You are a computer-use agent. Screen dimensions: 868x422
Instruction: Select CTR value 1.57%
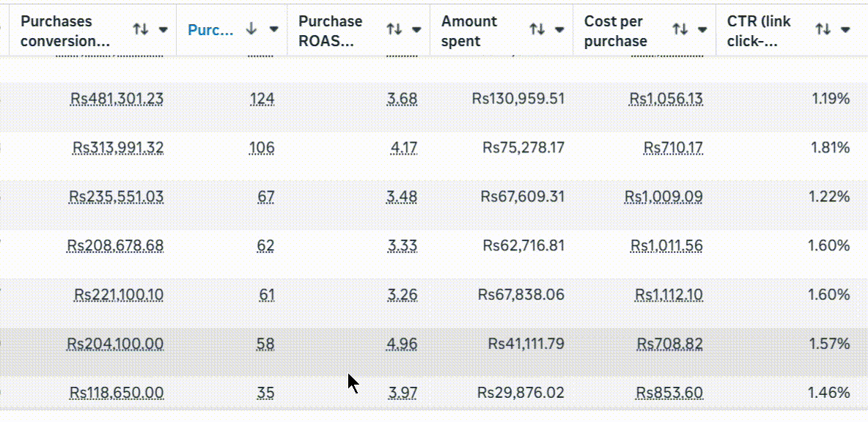click(x=830, y=344)
